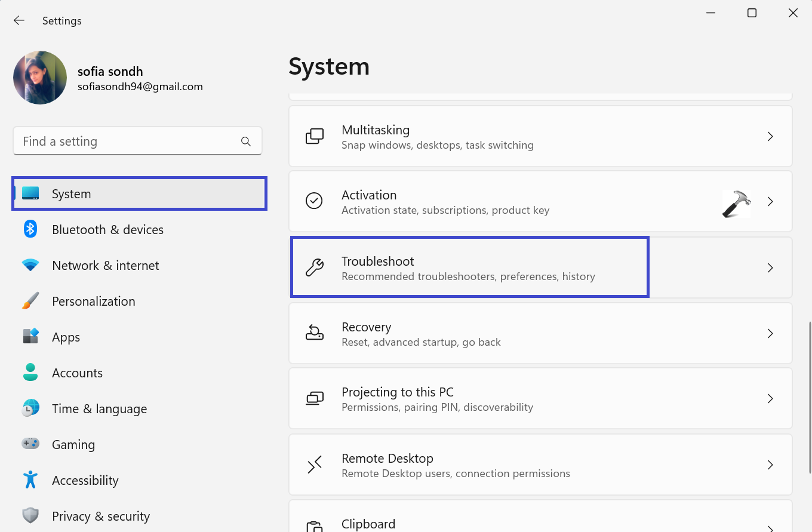Expand Recovery with the right chevron

pyautogui.click(x=770, y=334)
